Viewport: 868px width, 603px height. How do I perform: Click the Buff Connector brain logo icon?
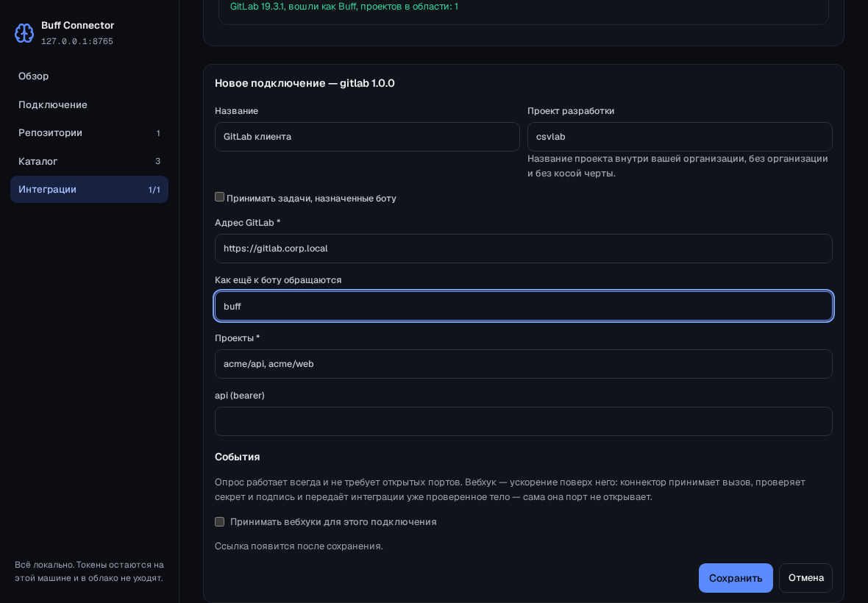pyautogui.click(x=24, y=33)
